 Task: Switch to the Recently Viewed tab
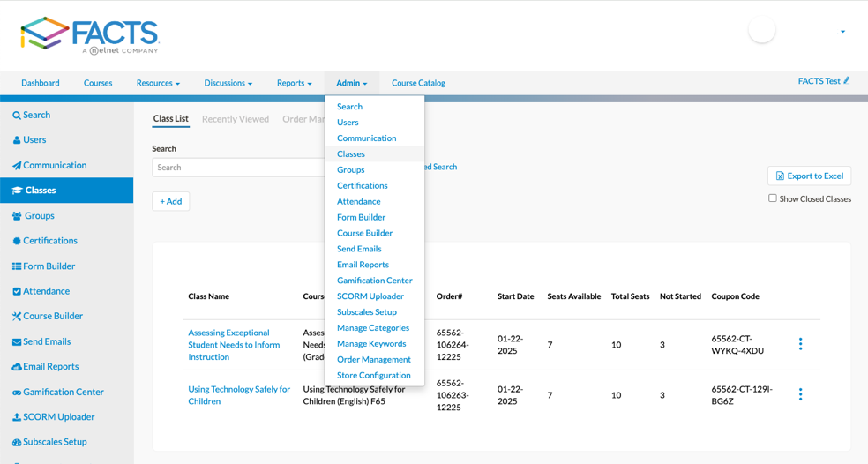click(x=236, y=119)
